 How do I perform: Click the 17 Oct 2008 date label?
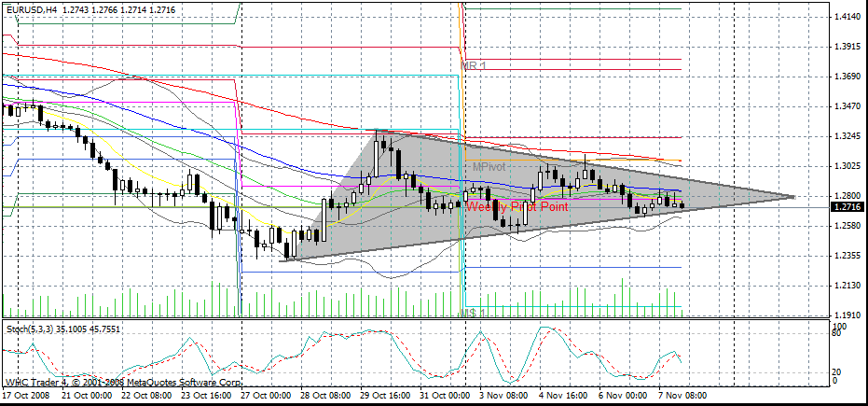point(28,397)
